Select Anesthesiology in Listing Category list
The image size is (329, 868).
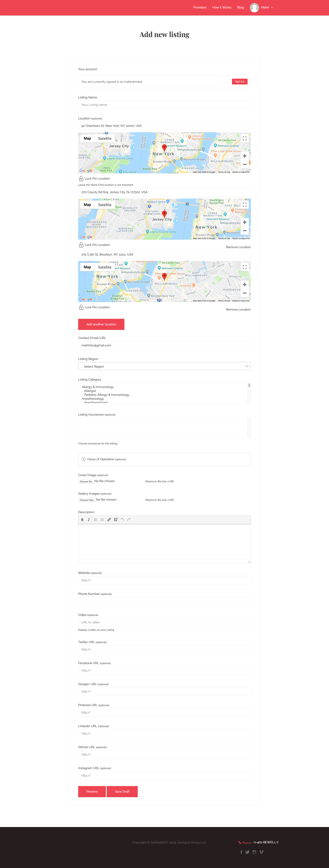coord(93,399)
